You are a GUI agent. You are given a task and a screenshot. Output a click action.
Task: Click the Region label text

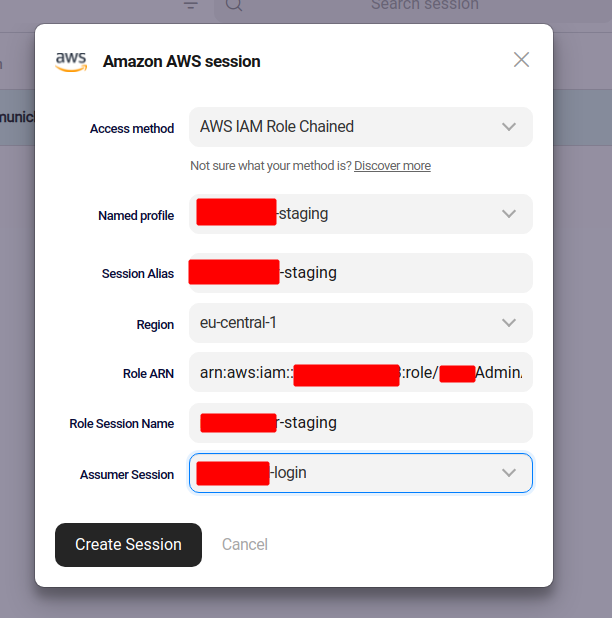coord(155,325)
